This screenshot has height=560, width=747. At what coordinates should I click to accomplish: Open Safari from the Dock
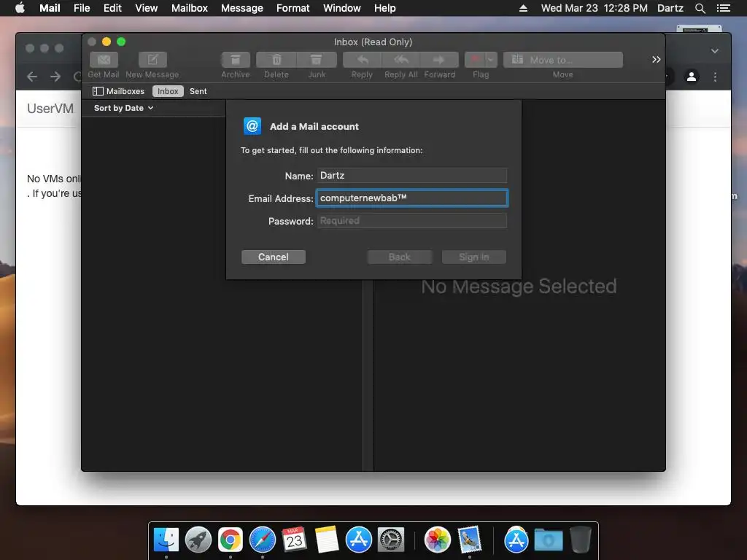point(263,540)
